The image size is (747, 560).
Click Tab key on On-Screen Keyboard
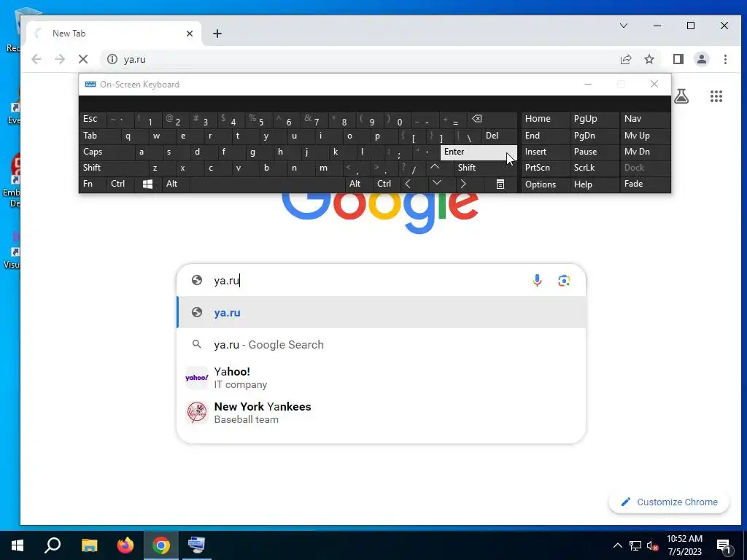(x=100, y=136)
